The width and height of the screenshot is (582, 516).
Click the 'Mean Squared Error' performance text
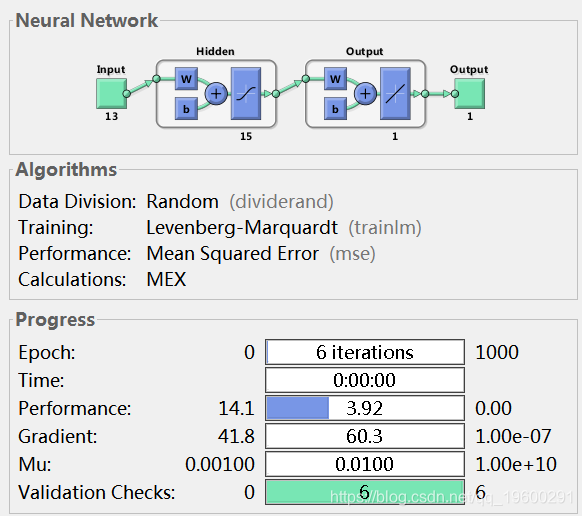(x=232, y=254)
